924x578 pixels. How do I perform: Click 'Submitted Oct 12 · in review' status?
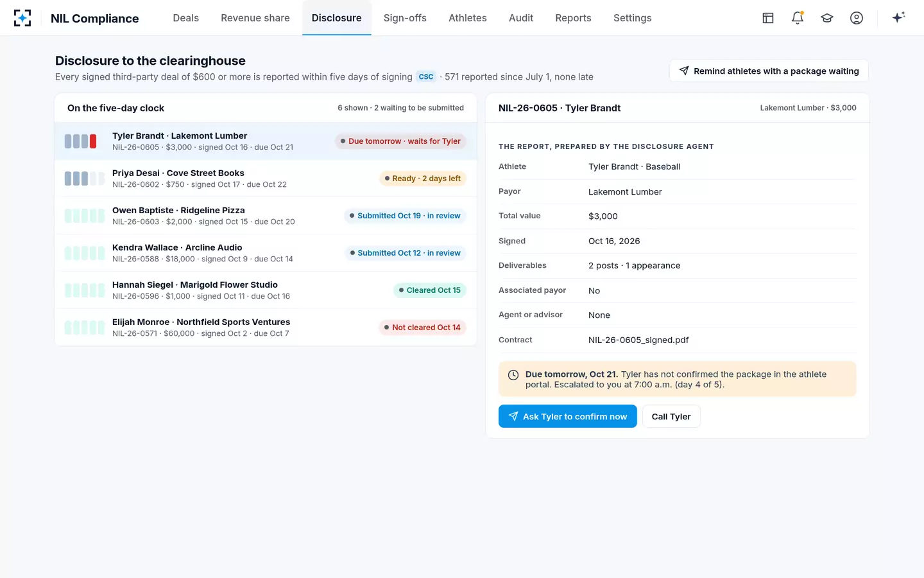[405, 253]
